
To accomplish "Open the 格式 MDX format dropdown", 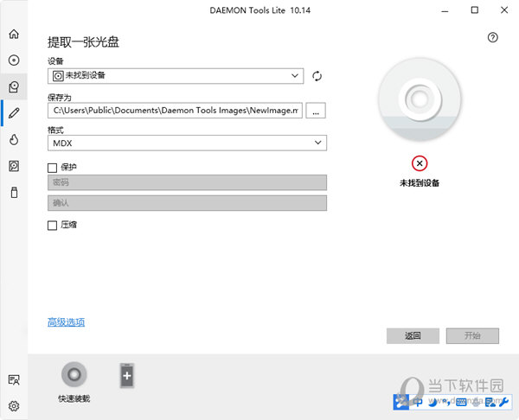I will 188,143.
